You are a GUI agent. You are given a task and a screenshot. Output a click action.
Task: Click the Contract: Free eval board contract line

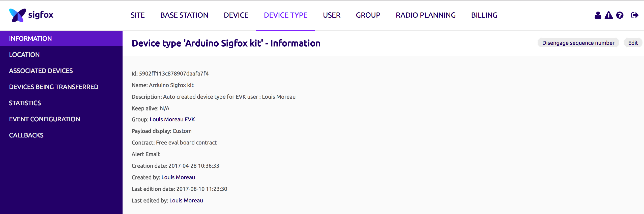174,142
